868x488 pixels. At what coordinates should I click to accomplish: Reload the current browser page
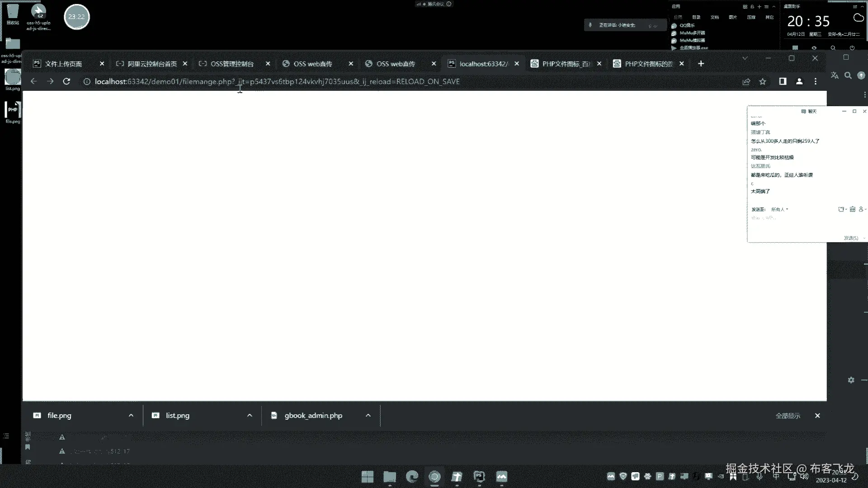click(66, 81)
